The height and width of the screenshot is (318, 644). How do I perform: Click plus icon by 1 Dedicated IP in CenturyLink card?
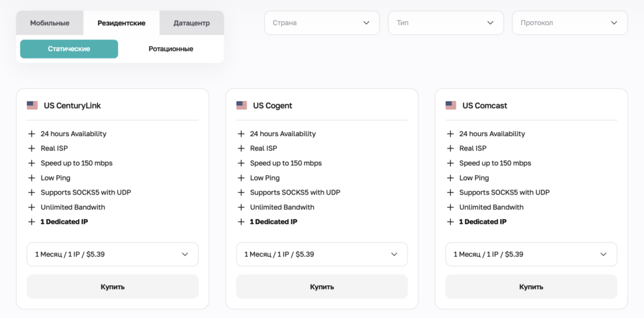31,222
